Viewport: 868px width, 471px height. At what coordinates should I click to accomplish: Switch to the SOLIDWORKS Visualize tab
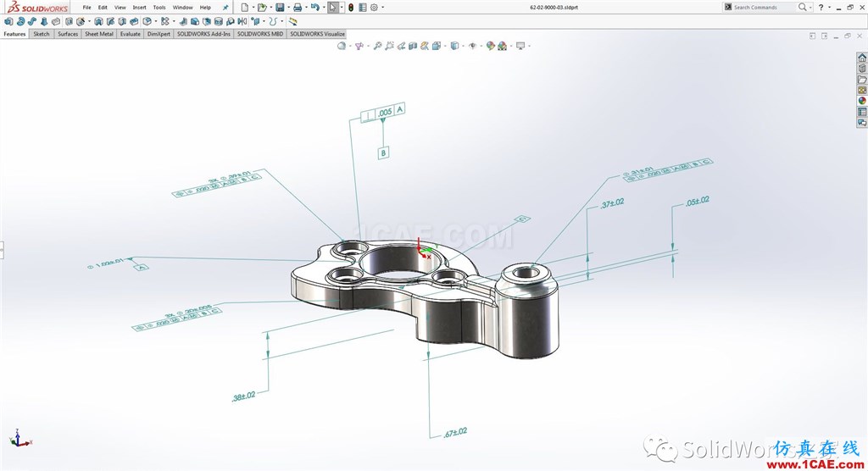pyautogui.click(x=317, y=34)
